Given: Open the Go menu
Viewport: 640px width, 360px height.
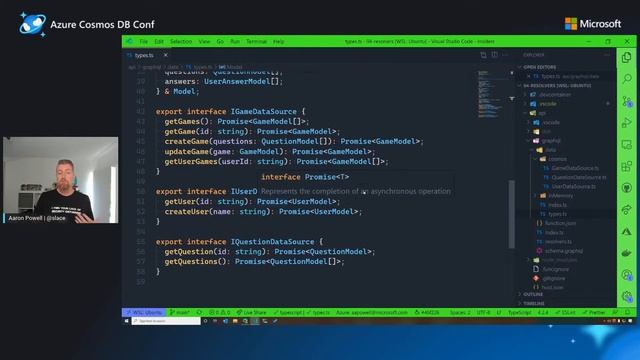Looking at the screenshot, I should click(220, 42).
